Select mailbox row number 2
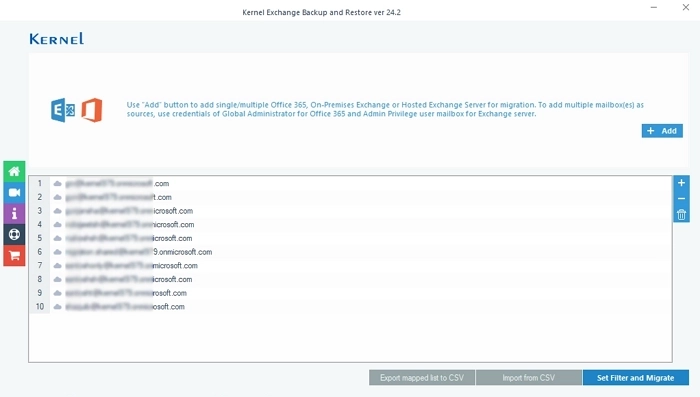The height and width of the screenshot is (397, 700). [x=350, y=197]
